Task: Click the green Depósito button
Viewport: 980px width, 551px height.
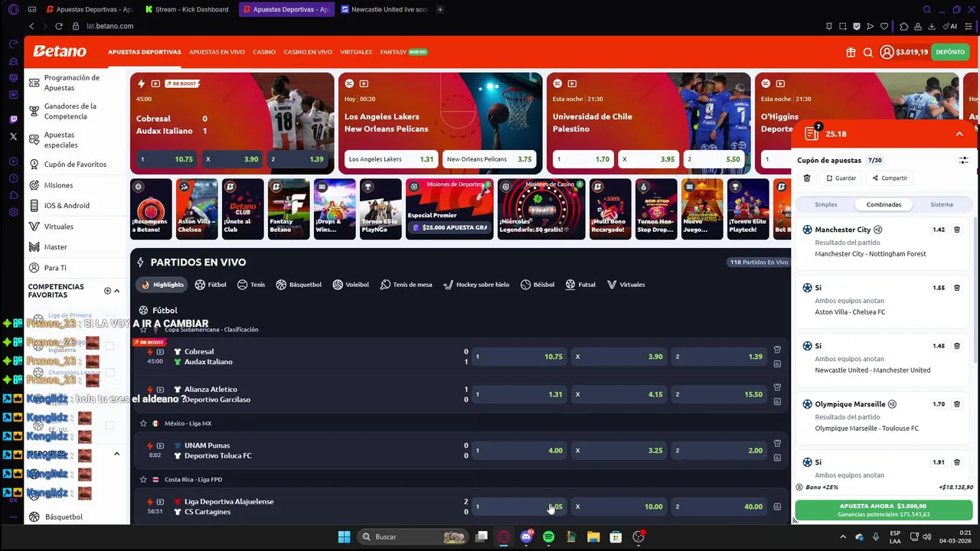Action: [950, 52]
